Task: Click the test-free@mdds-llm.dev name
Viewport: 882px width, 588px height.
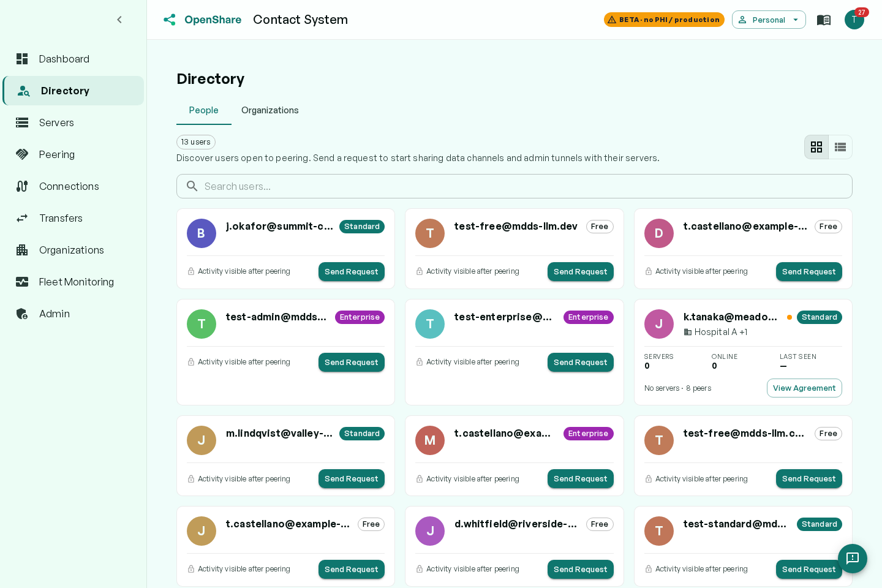Action: [x=516, y=227]
